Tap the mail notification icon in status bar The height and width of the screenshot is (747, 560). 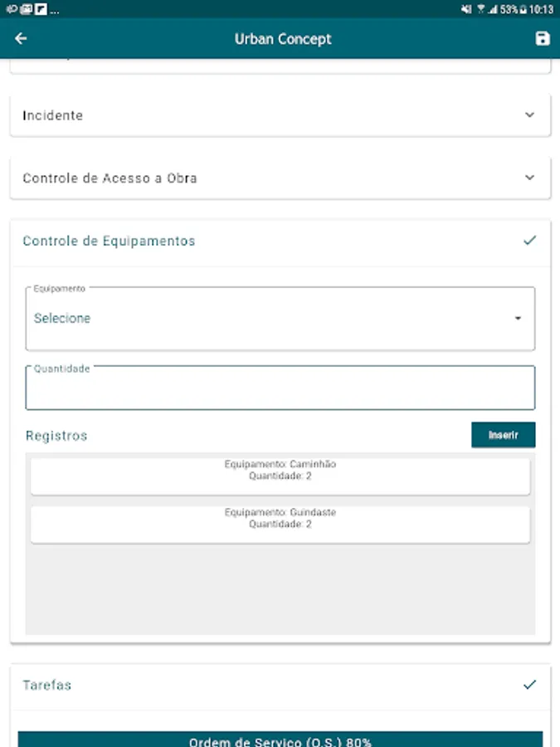27,9
